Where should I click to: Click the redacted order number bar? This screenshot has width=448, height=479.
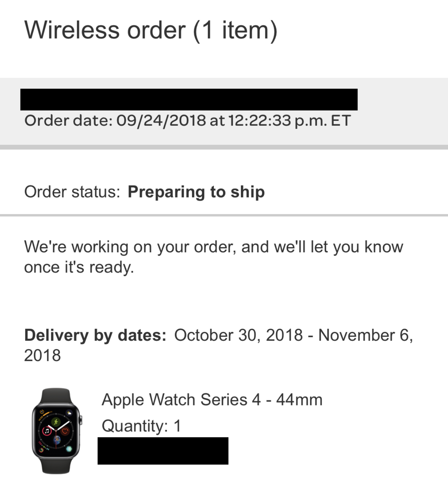tap(189, 99)
